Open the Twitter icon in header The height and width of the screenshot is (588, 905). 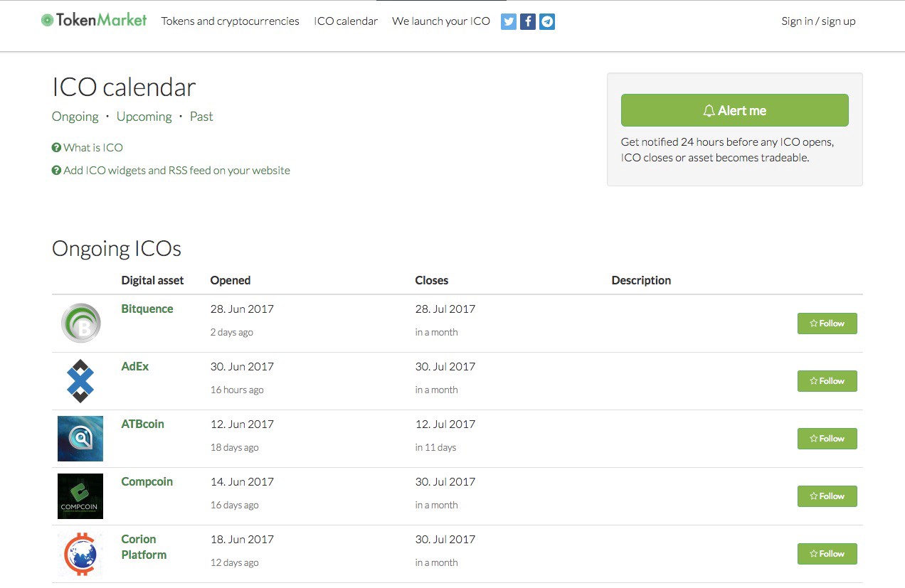click(508, 21)
